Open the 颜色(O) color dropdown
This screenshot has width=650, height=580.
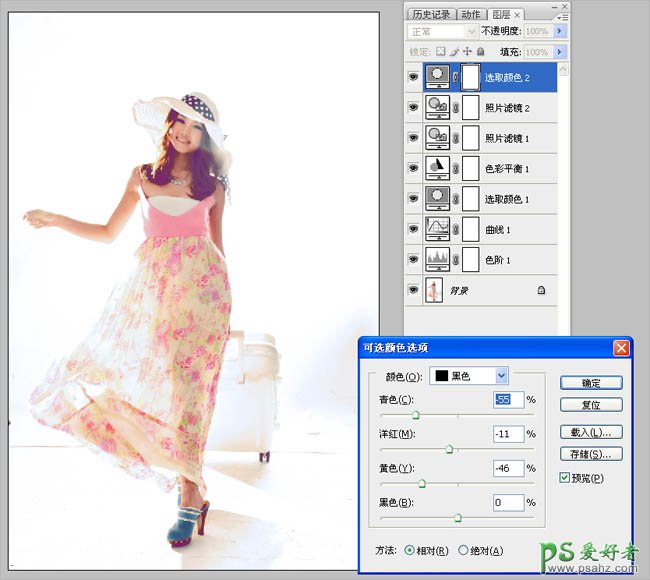click(x=502, y=375)
